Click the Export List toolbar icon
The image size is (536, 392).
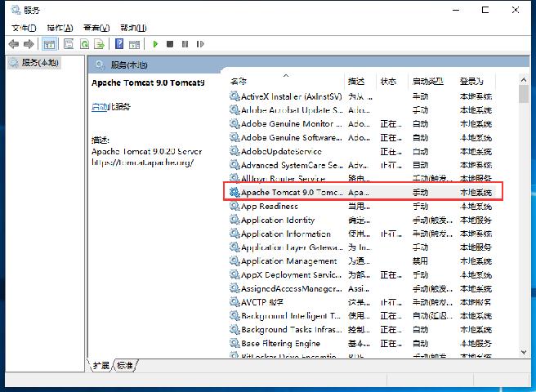99,44
